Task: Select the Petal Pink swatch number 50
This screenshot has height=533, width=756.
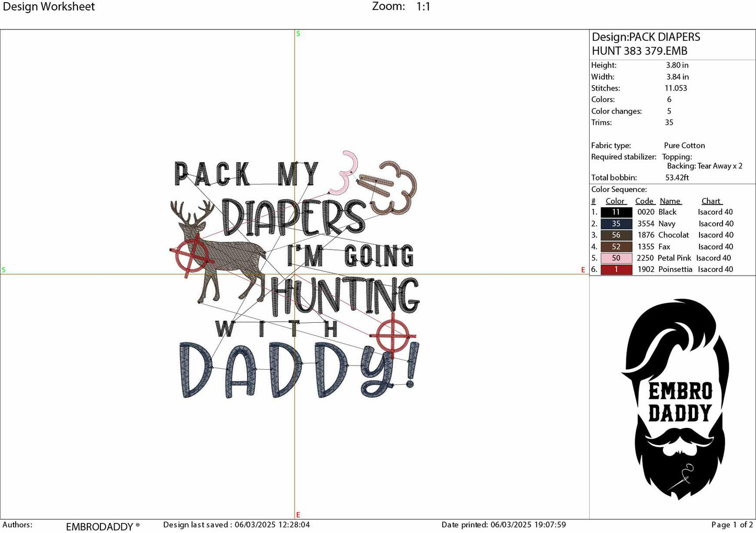Action: pyautogui.click(x=616, y=258)
